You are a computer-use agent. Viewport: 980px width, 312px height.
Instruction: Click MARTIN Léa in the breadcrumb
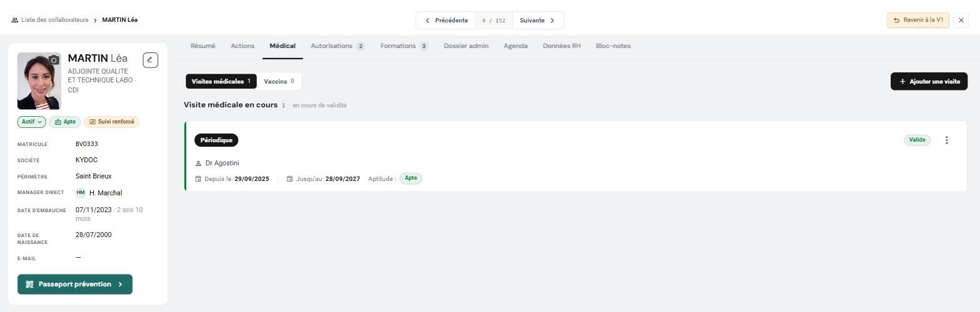pyautogui.click(x=120, y=20)
